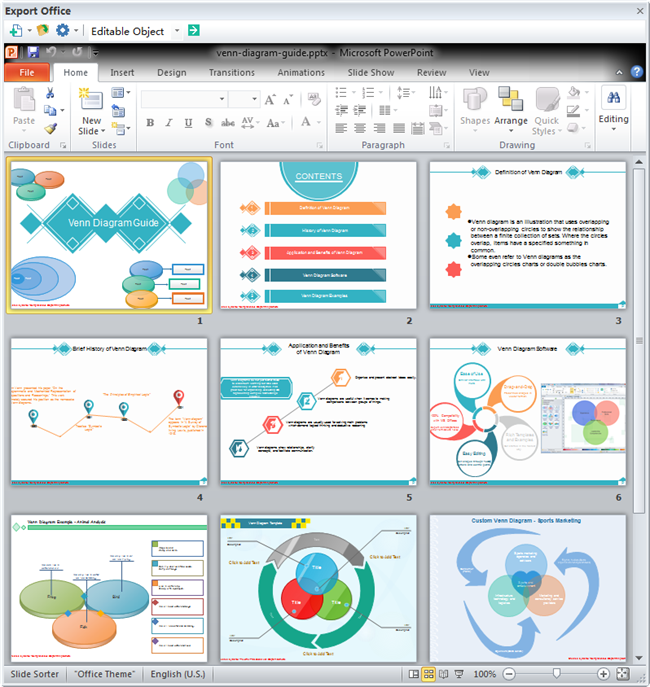Viewport: 650px width, 687px height.
Task: Toggle Bold formatting
Action: (150, 123)
